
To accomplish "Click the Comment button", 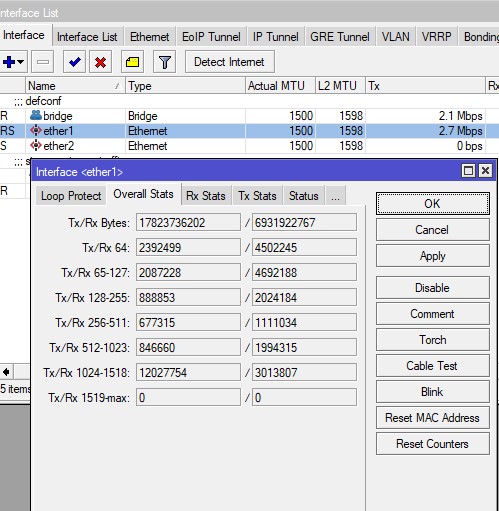I will coord(433,314).
